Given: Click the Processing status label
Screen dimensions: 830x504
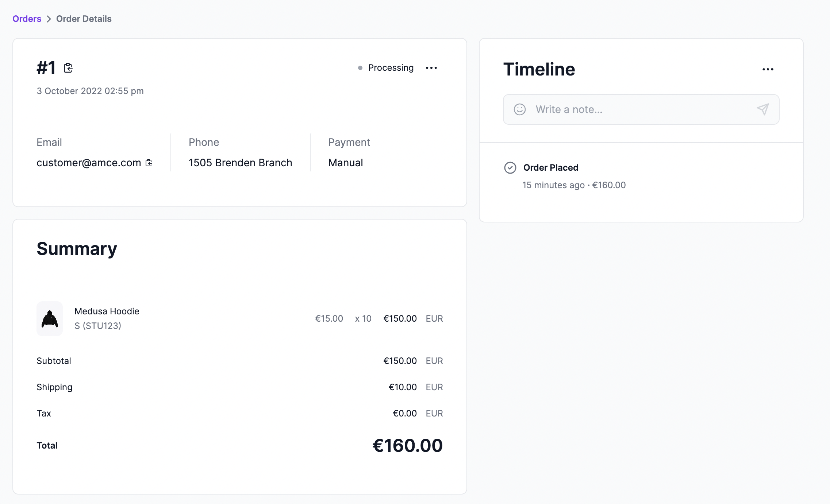Looking at the screenshot, I should pyautogui.click(x=391, y=68).
